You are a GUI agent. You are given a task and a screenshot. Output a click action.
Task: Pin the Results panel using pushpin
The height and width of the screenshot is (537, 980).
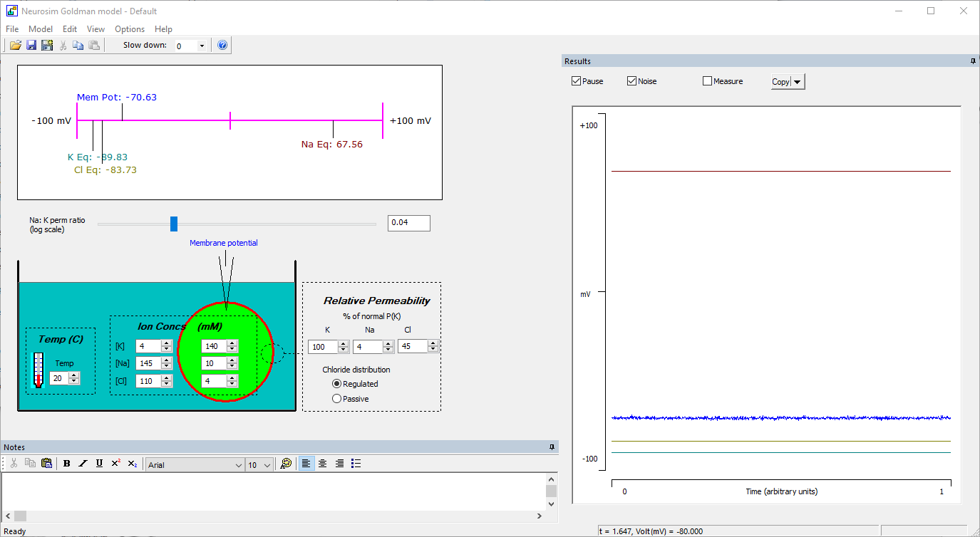pos(973,61)
